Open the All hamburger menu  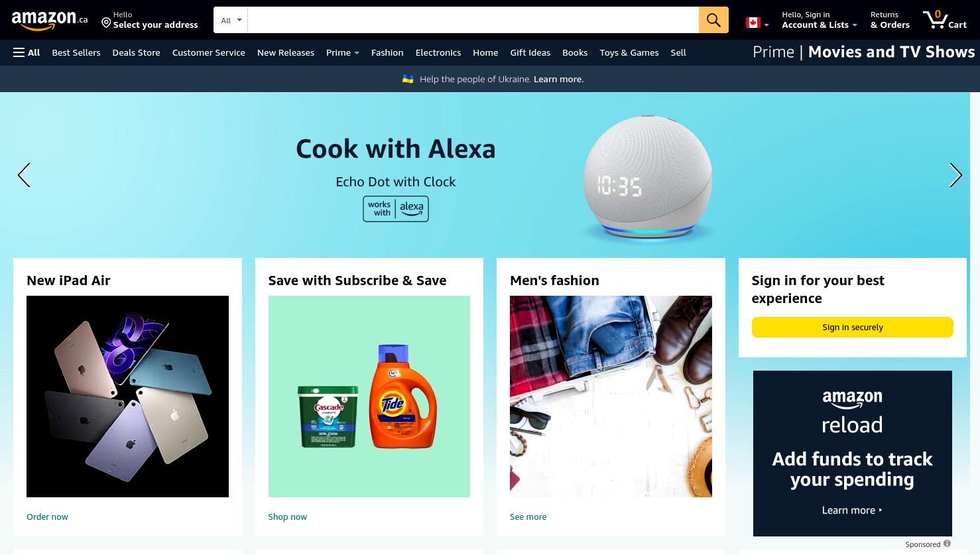click(27, 52)
